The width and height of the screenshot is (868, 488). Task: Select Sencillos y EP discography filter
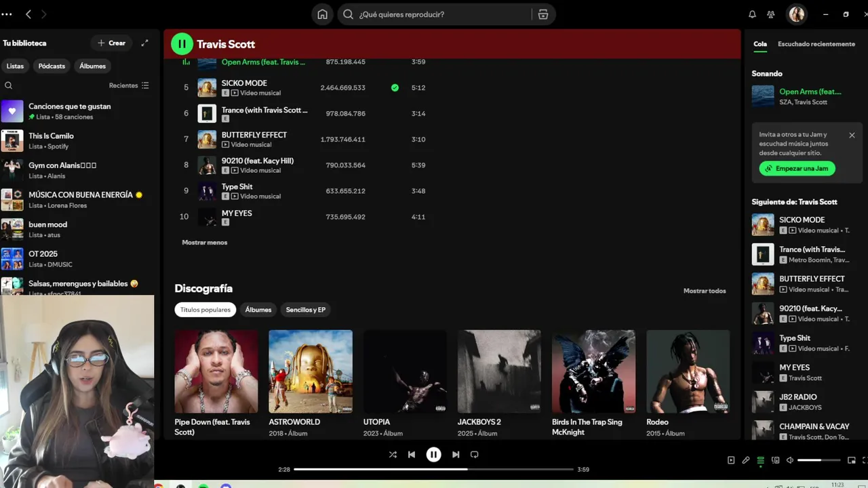(x=306, y=310)
